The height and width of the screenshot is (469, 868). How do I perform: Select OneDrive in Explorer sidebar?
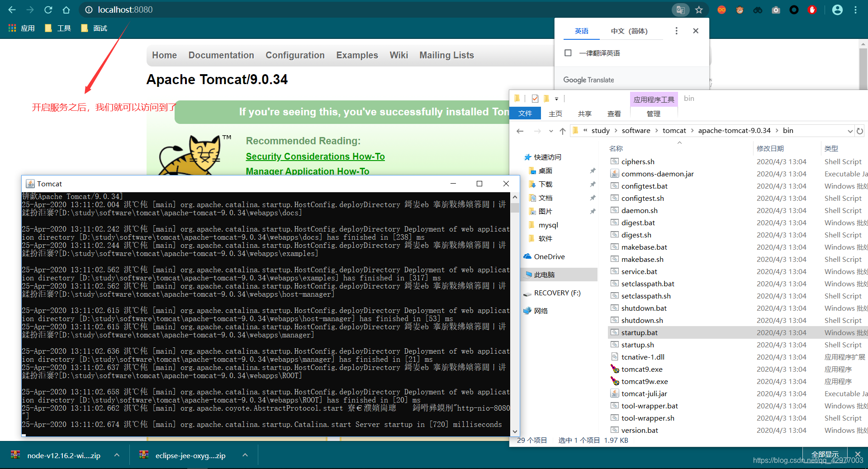coord(544,256)
